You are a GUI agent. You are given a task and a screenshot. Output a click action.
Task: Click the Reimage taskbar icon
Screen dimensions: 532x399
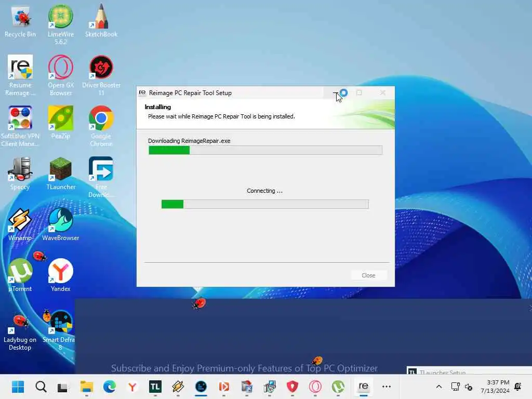click(363, 387)
